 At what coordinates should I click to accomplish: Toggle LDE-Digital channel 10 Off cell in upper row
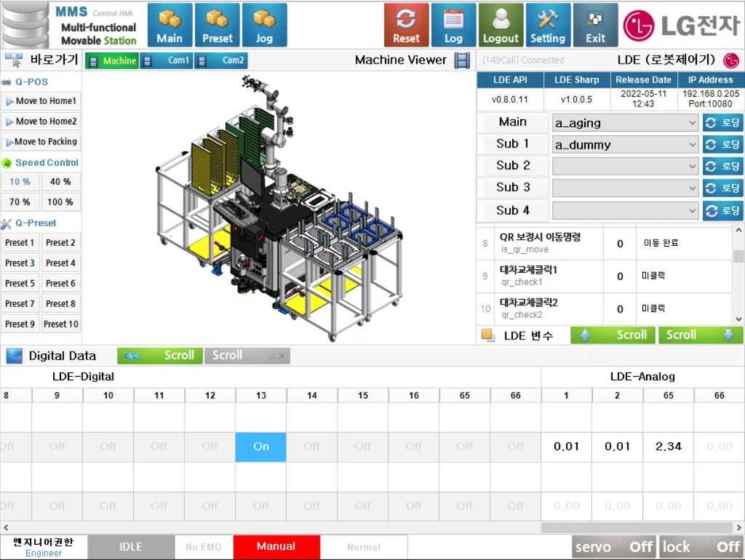[108, 447]
